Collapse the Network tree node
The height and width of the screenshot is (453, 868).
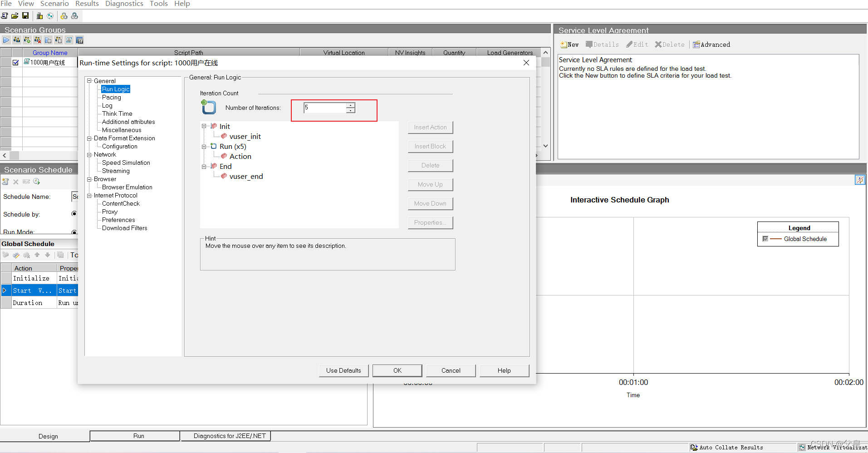(89, 155)
